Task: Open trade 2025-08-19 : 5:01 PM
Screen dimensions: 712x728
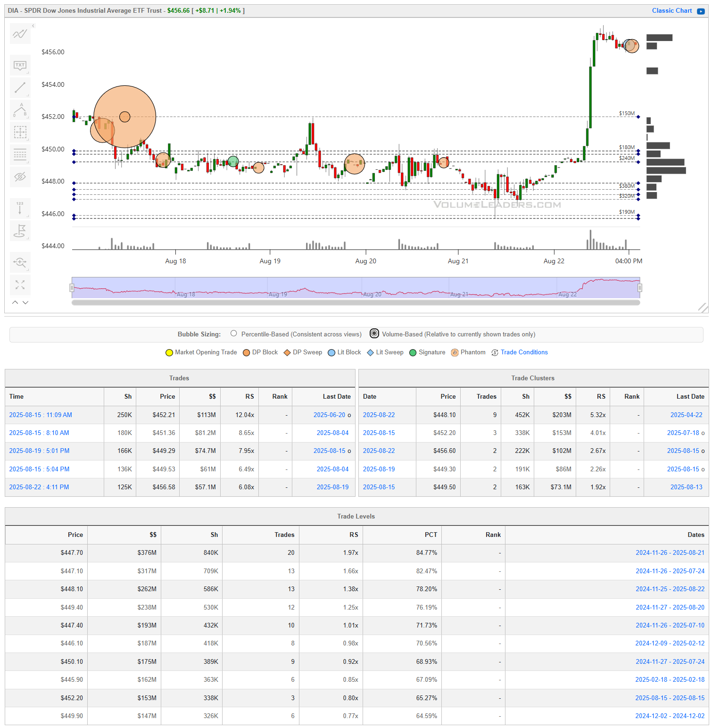Action: [39, 451]
